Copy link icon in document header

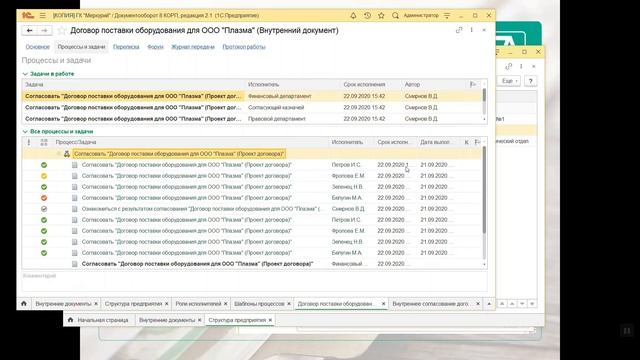(459, 30)
